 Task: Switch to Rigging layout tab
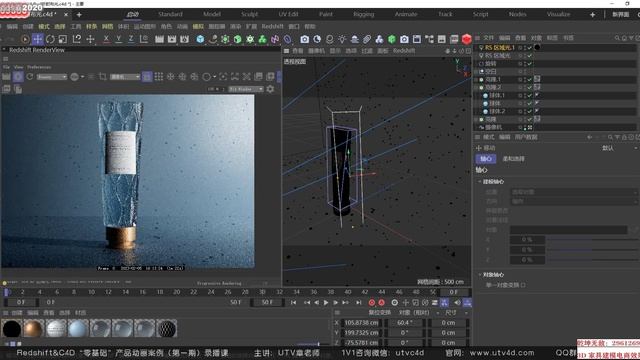point(364,14)
